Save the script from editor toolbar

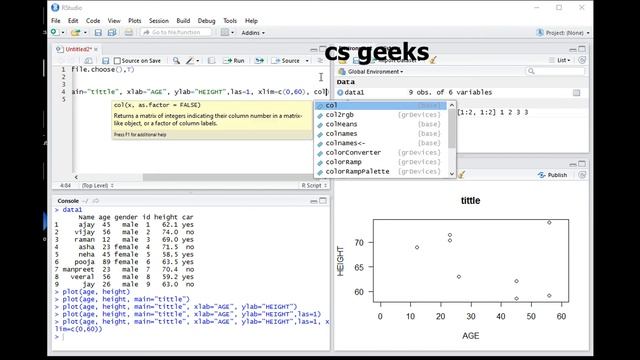(x=106, y=60)
